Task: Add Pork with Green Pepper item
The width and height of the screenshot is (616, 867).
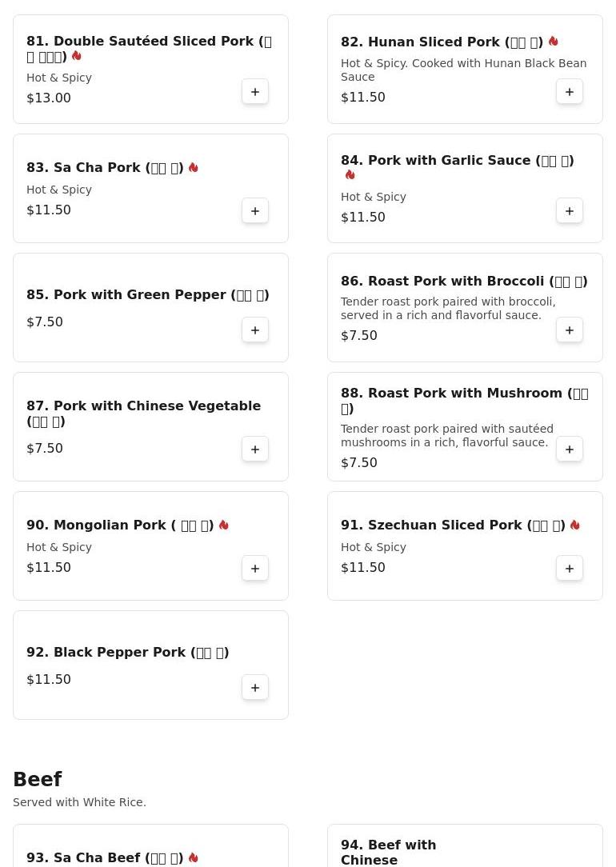Action: (x=255, y=330)
